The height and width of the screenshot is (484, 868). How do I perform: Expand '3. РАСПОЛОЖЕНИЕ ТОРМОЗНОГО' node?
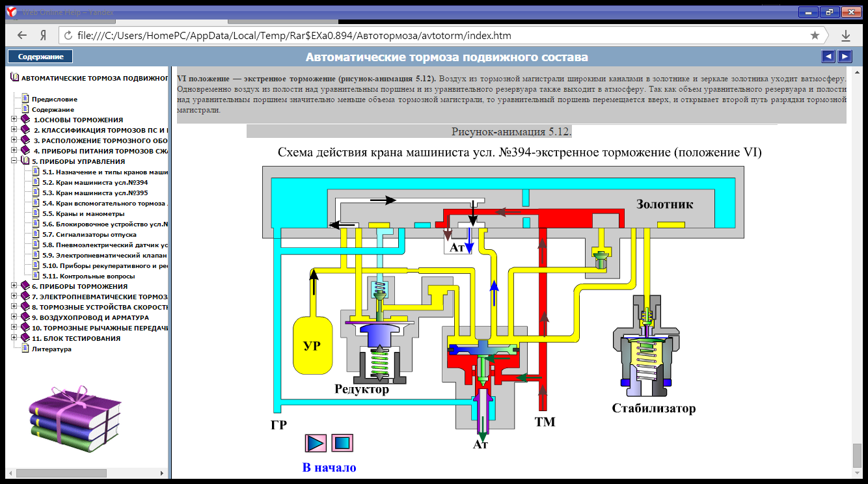(14, 141)
